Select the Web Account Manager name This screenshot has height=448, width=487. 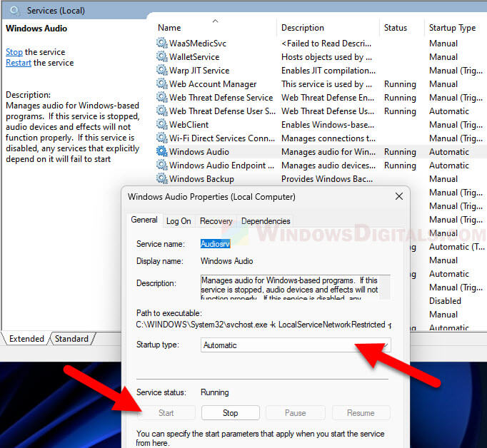(213, 83)
